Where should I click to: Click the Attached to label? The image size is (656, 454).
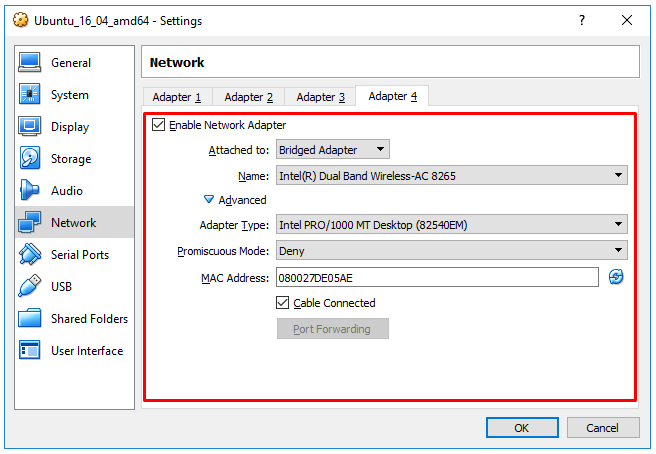click(x=238, y=150)
